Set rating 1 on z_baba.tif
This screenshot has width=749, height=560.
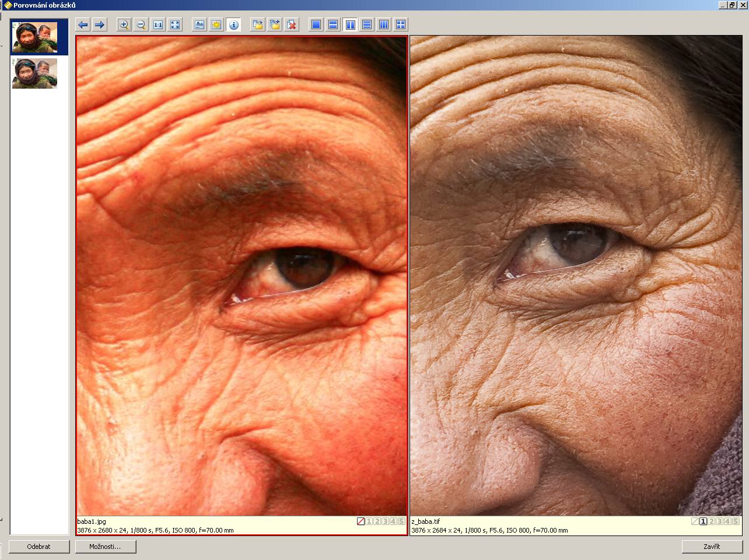[703, 521]
